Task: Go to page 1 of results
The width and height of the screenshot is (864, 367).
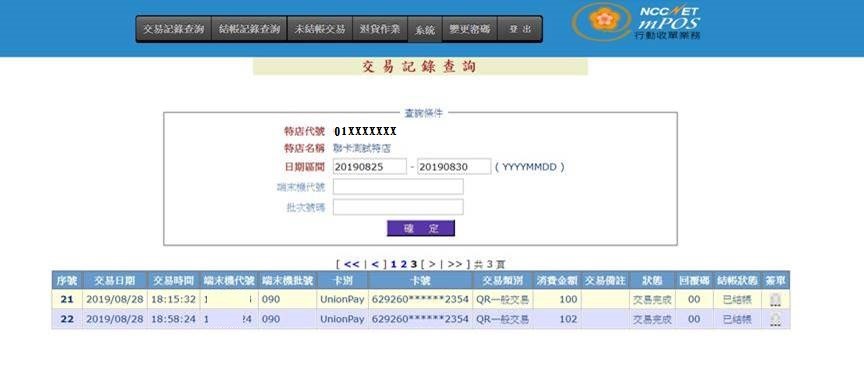Action: [x=393, y=264]
